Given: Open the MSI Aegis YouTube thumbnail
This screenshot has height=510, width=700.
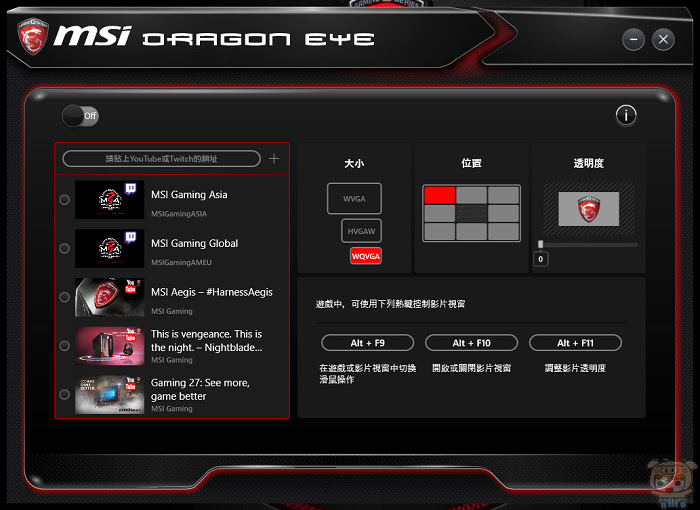Looking at the screenshot, I should pyautogui.click(x=109, y=297).
